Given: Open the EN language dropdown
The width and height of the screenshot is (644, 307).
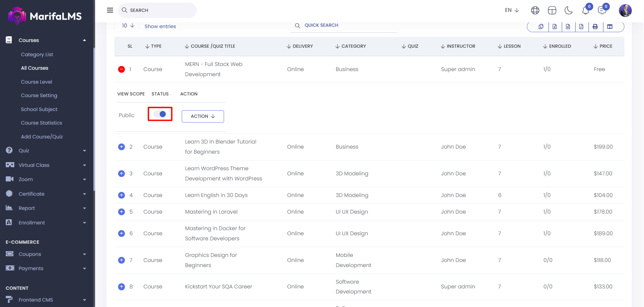Looking at the screenshot, I should (x=512, y=10).
